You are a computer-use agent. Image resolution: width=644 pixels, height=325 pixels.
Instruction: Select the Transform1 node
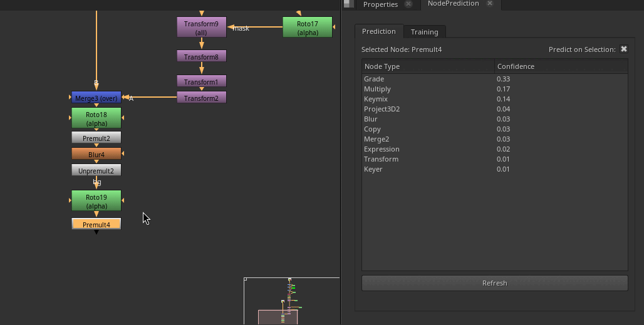pos(201,81)
